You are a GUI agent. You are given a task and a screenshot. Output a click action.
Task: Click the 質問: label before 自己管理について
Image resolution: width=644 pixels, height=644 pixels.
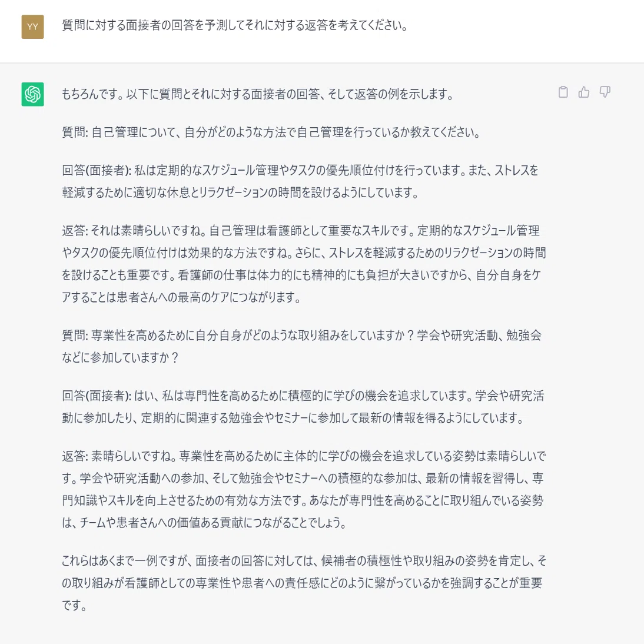tap(75, 132)
